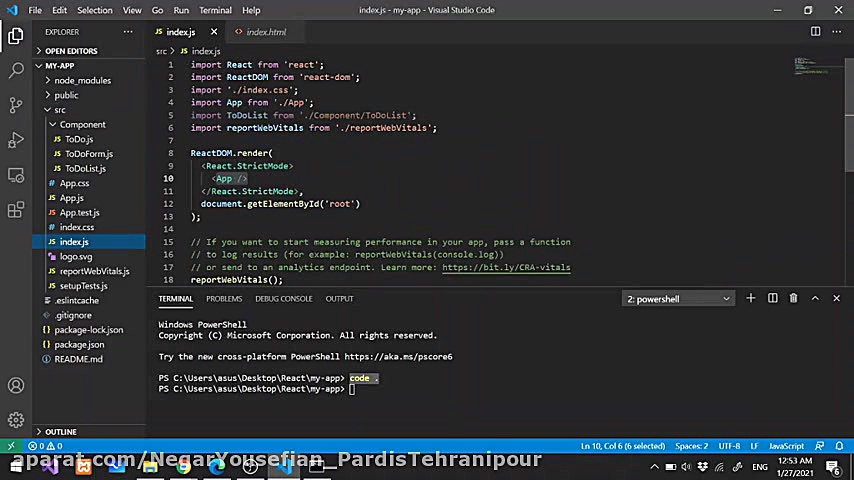This screenshot has width=854, height=480.
Task: Kill the terminal with trash icon
Action: [793, 298]
